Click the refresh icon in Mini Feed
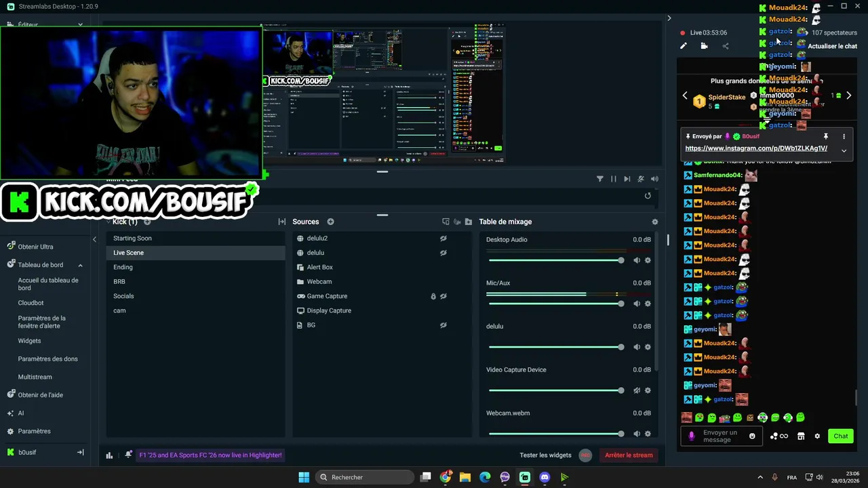868x488 pixels. [648, 196]
